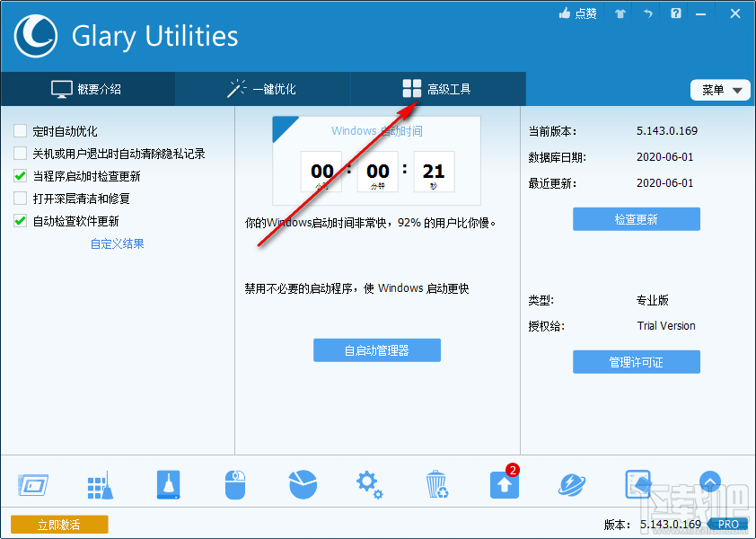Open the pie chart disk analysis icon

pyautogui.click(x=302, y=482)
